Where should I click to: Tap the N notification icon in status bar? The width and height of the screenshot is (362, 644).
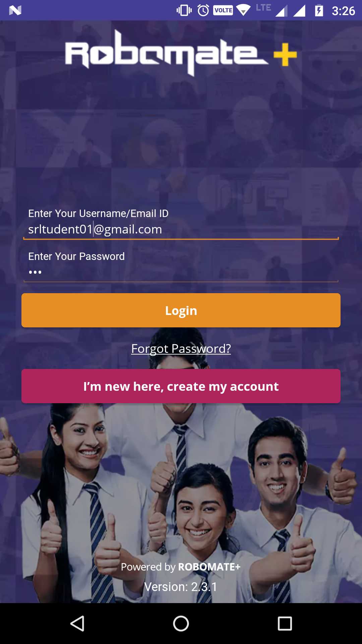point(15,10)
